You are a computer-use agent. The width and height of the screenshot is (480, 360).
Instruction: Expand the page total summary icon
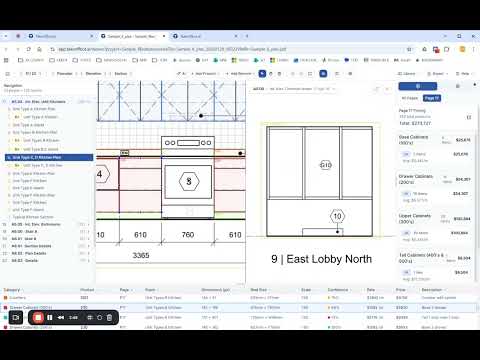coord(469,117)
